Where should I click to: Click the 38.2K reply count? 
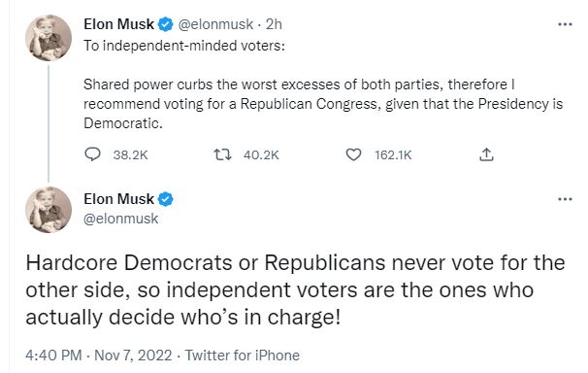pyautogui.click(x=130, y=155)
